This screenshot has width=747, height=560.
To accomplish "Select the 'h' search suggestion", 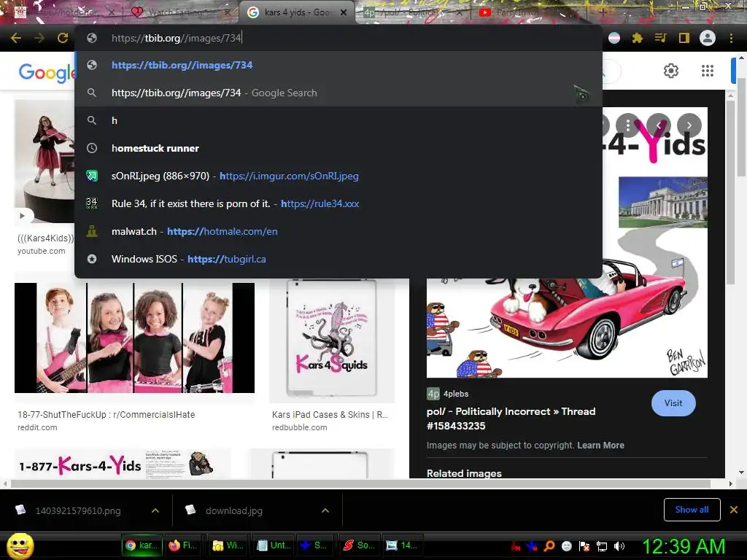I will click(x=338, y=120).
